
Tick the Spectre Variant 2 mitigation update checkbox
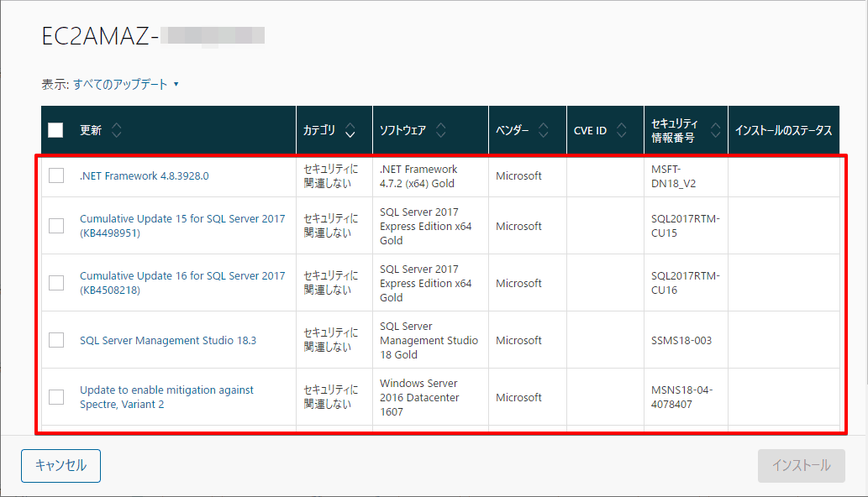coord(56,397)
